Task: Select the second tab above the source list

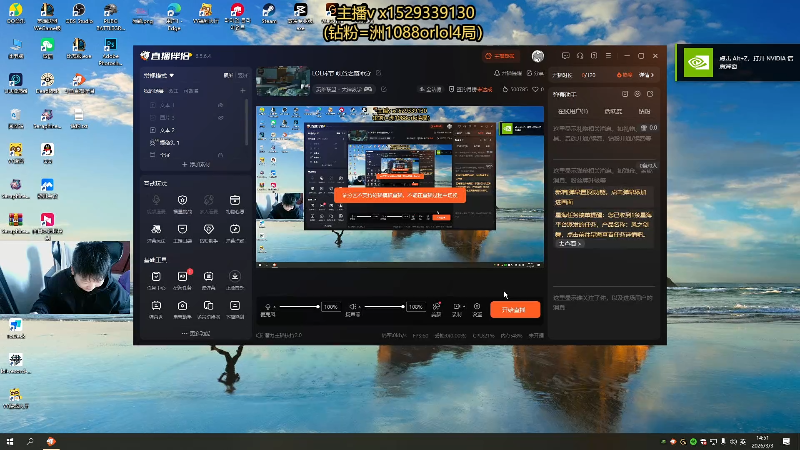Action: [x=173, y=91]
